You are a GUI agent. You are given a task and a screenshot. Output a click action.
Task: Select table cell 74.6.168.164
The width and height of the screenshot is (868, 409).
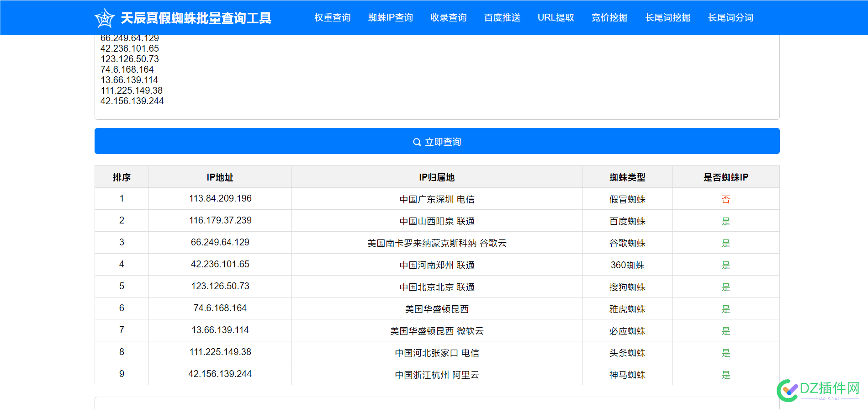pos(220,308)
